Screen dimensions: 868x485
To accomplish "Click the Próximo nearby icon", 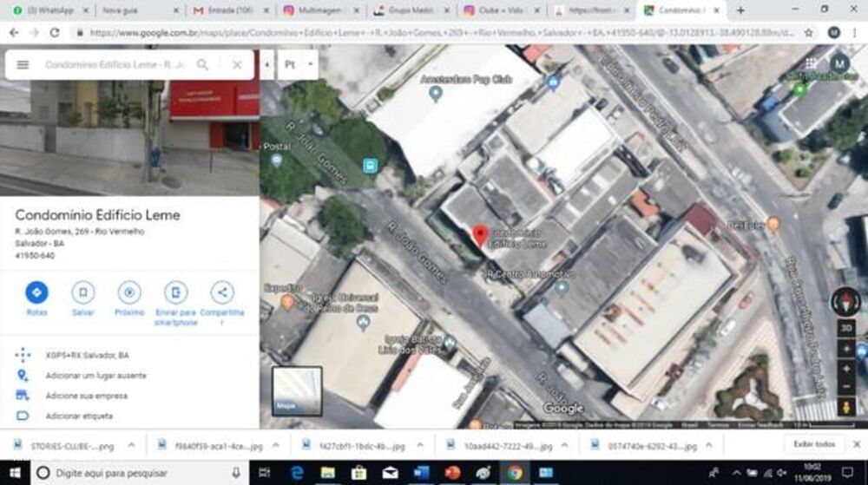I will [x=129, y=292].
